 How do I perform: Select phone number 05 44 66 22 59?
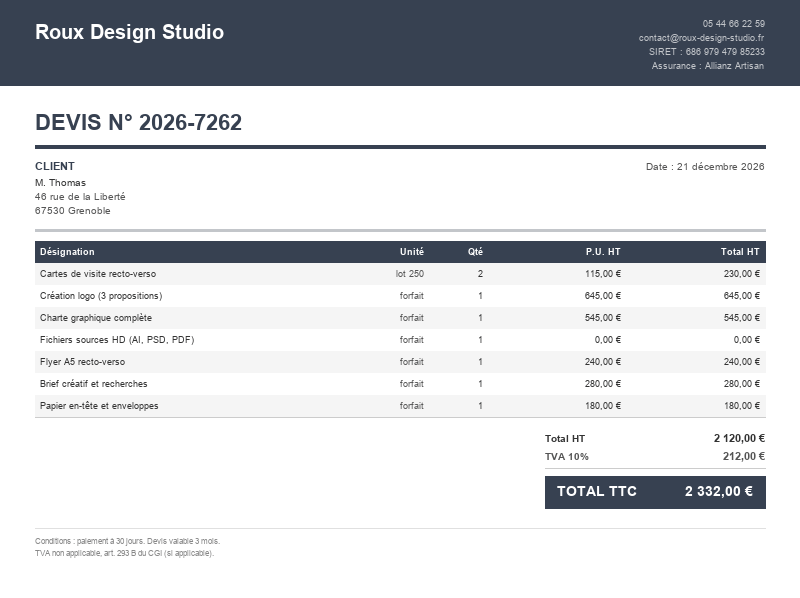click(733, 24)
